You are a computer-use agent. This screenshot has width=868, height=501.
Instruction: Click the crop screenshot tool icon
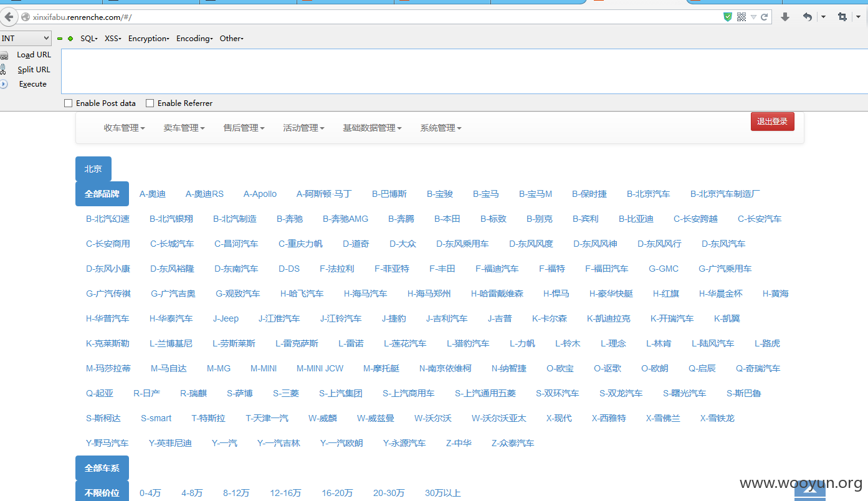tap(842, 17)
